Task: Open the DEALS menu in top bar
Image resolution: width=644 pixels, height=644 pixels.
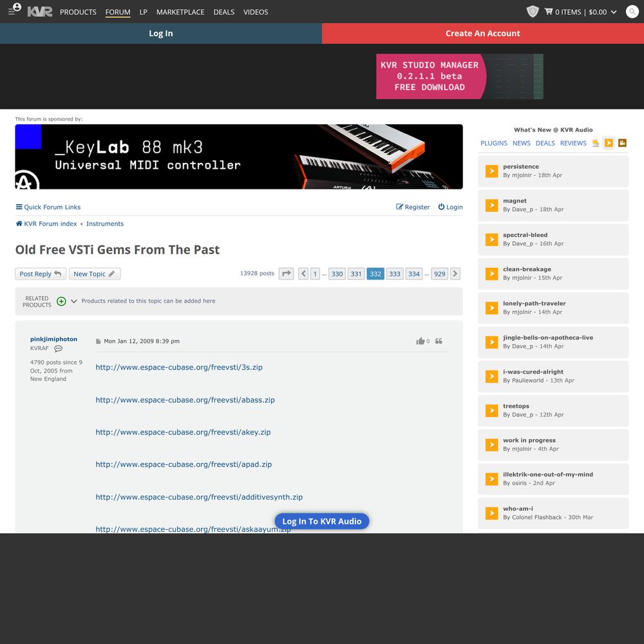Action: 224,12
